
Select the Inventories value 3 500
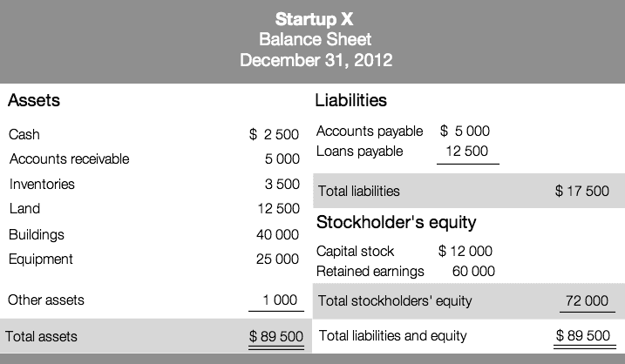tap(282, 184)
